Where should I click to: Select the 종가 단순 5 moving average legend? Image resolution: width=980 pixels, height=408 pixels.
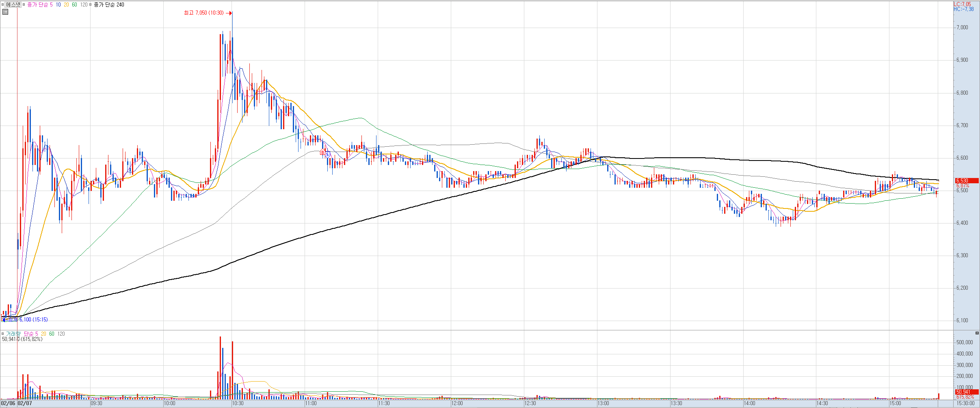click(40, 4)
